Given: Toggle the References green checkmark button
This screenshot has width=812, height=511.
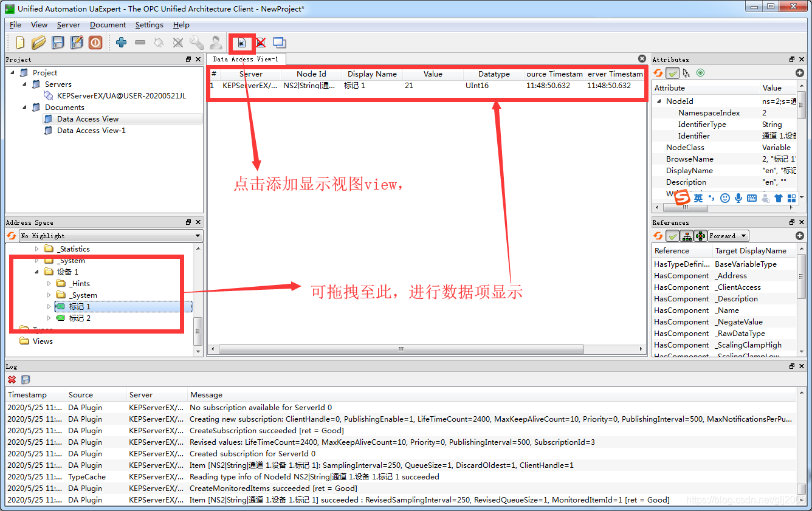Looking at the screenshot, I should pyautogui.click(x=673, y=236).
